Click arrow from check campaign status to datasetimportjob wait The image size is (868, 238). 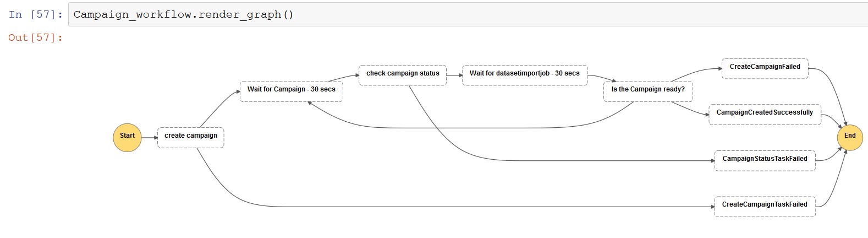454,75
